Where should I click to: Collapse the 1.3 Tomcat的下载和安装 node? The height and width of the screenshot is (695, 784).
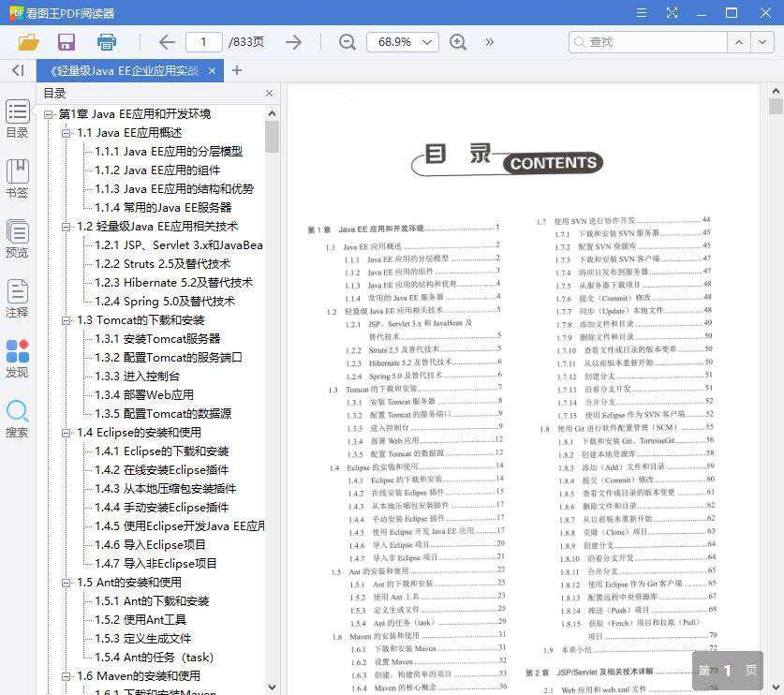66,320
